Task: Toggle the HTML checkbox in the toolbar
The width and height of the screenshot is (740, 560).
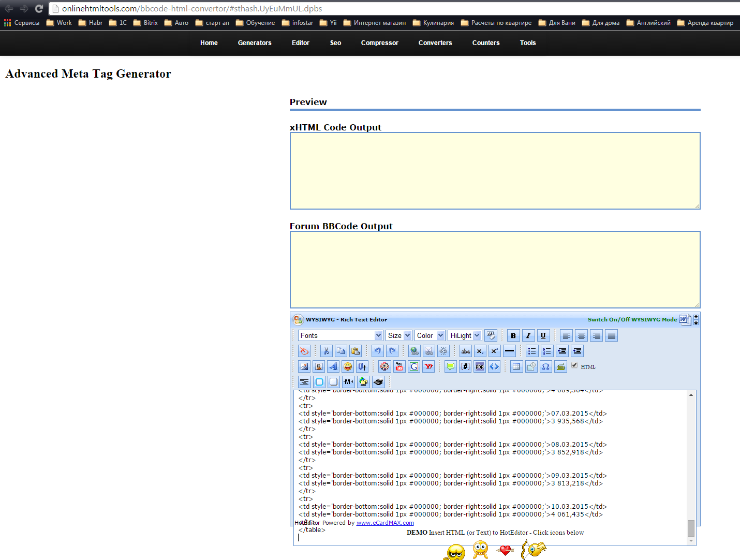Action: click(x=574, y=365)
